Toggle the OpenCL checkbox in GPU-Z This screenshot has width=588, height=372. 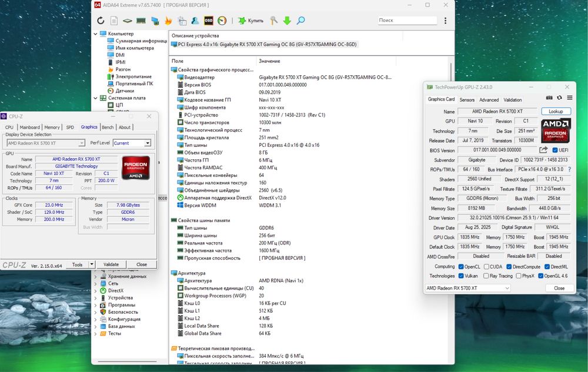point(461,267)
